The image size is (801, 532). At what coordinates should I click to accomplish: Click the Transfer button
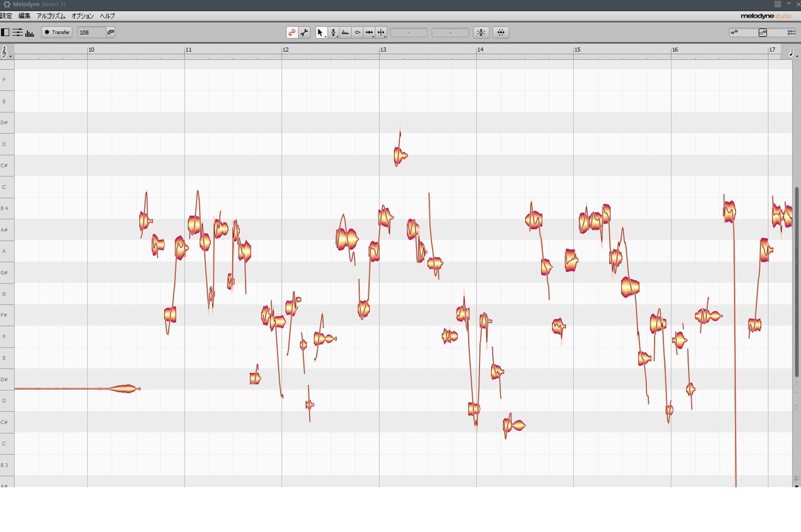pyautogui.click(x=57, y=32)
